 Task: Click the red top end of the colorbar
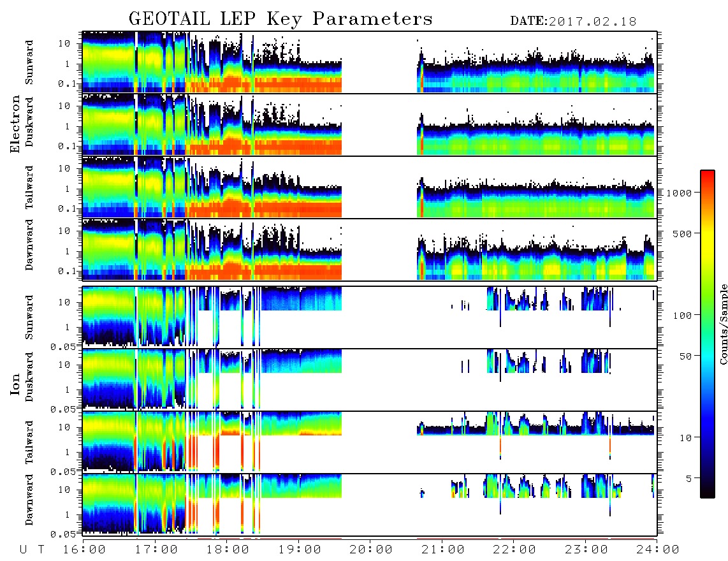[708, 173]
